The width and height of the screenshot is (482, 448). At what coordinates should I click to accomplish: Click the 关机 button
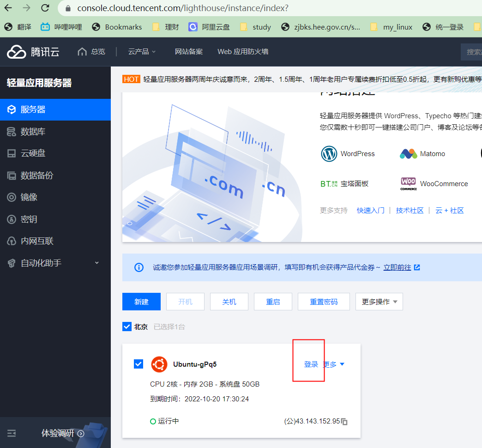tap(229, 302)
